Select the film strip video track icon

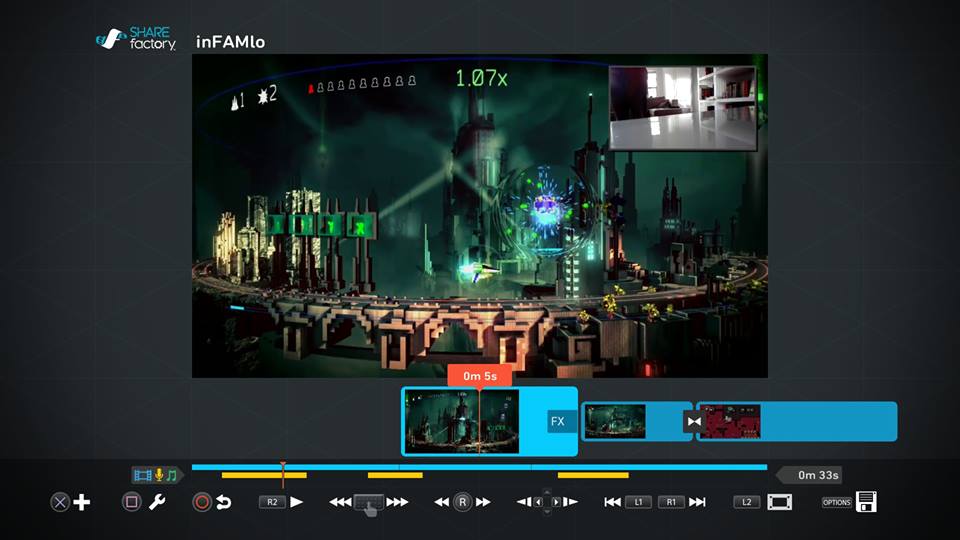[x=143, y=475]
